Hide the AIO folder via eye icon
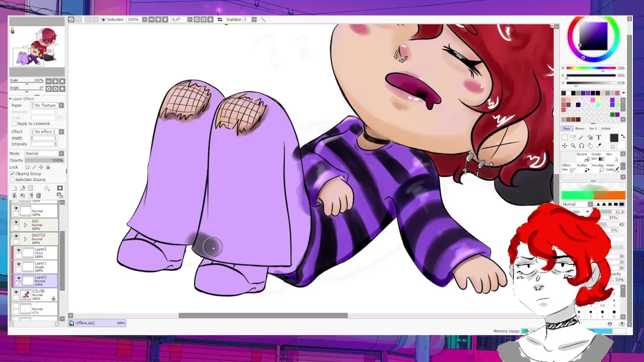 pos(16,222)
